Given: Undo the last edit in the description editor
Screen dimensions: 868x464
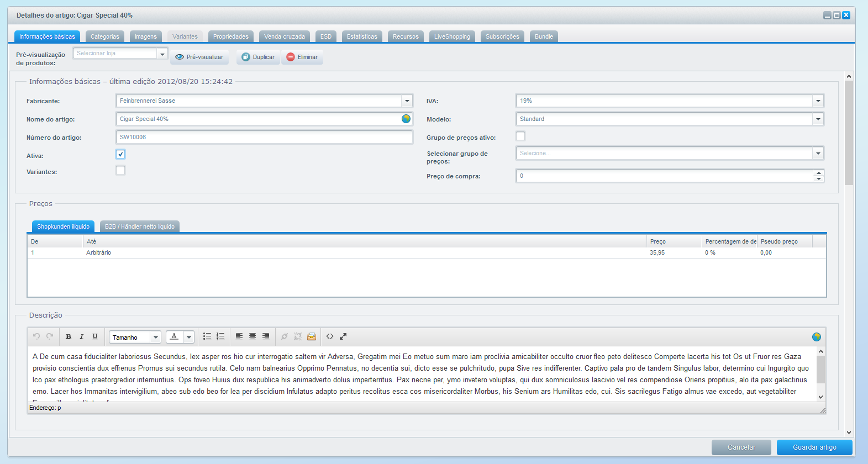Looking at the screenshot, I should tap(36, 336).
